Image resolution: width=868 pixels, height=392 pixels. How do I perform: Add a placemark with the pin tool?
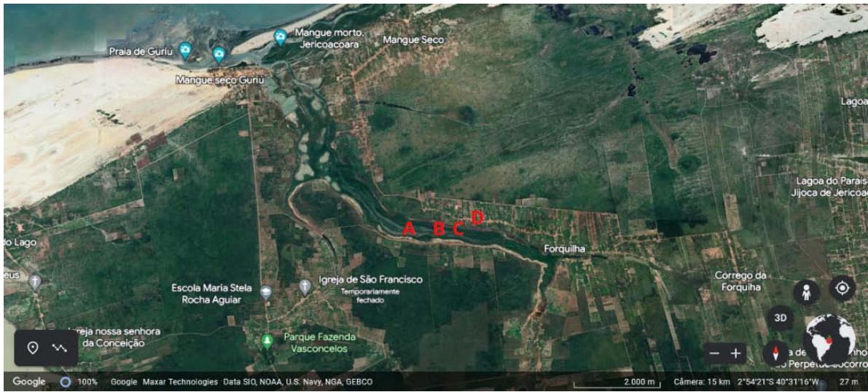33,348
